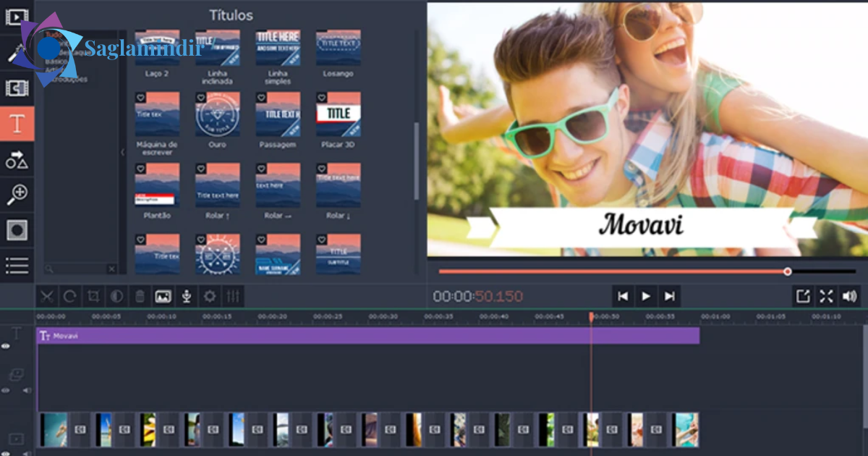Image resolution: width=868 pixels, height=456 pixels.
Task: Clear the title search field with X
Action: [111, 269]
